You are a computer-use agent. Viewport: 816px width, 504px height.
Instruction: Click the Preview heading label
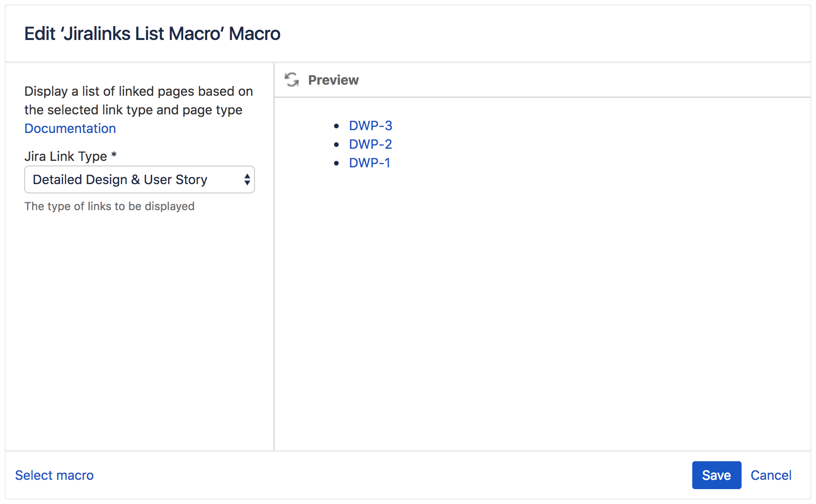pyautogui.click(x=333, y=80)
